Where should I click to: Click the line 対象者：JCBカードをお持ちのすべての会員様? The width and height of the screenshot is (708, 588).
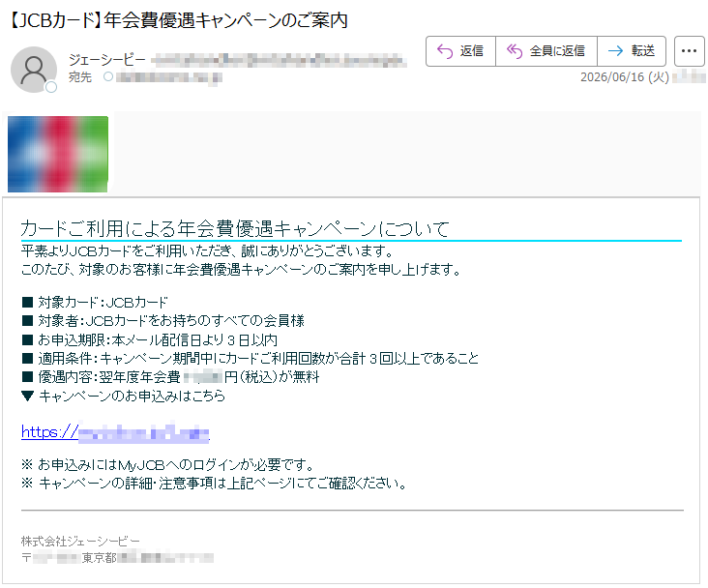click(x=163, y=321)
